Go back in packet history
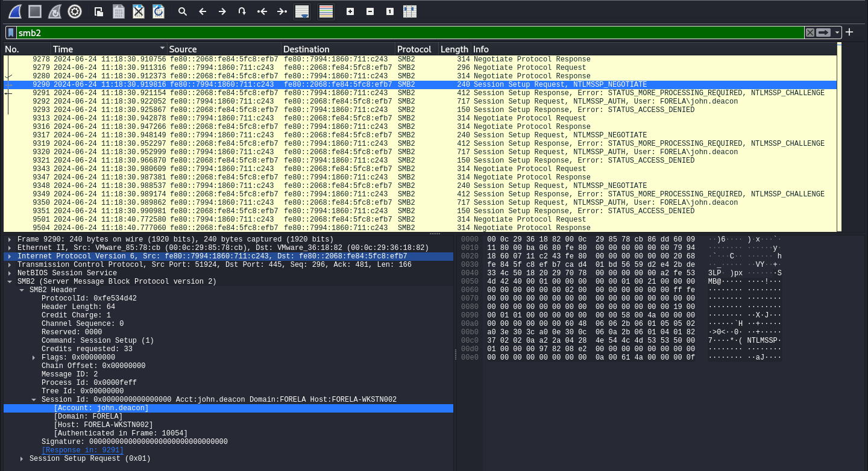Image resolution: width=868 pixels, height=471 pixels. point(203,11)
